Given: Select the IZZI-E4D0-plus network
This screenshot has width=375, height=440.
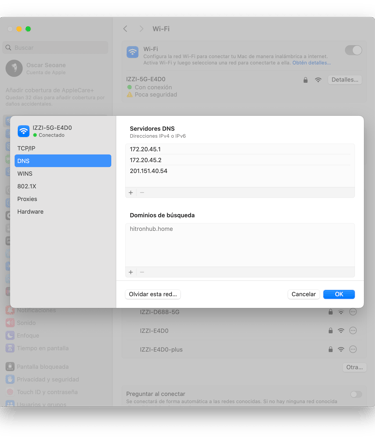Looking at the screenshot, I should tap(161, 349).
